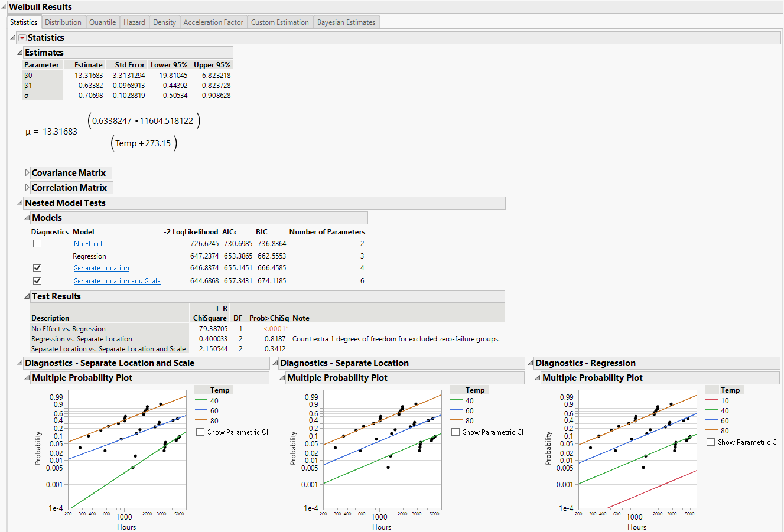Screen dimensions: 784x532
Task: Switch to the Distribution tab
Action: point(63,22)
